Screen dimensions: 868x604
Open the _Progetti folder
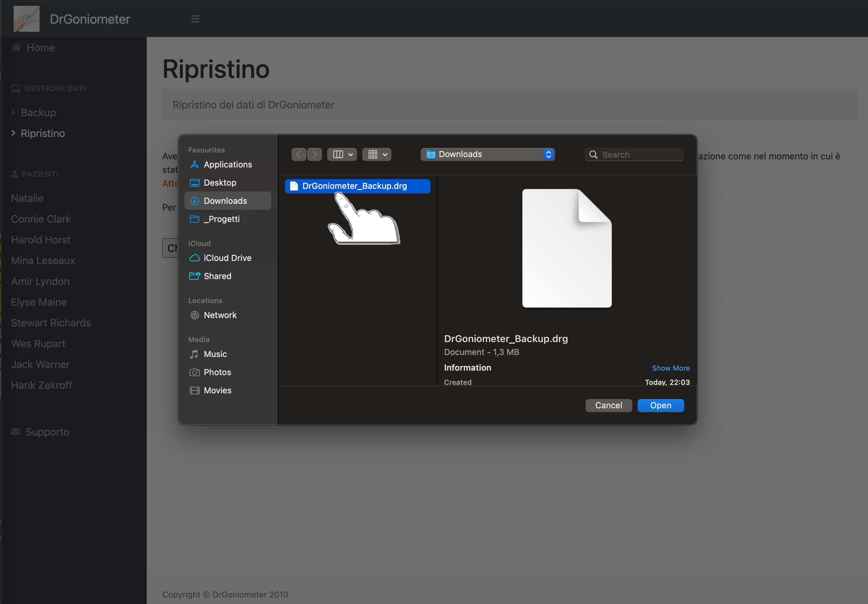(x=228, y=219)
